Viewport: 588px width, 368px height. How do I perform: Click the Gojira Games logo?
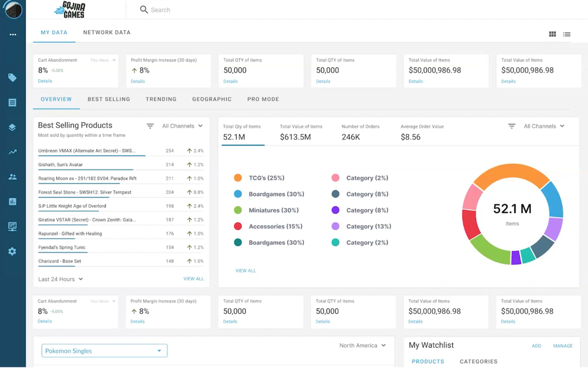tap(70, 9)
